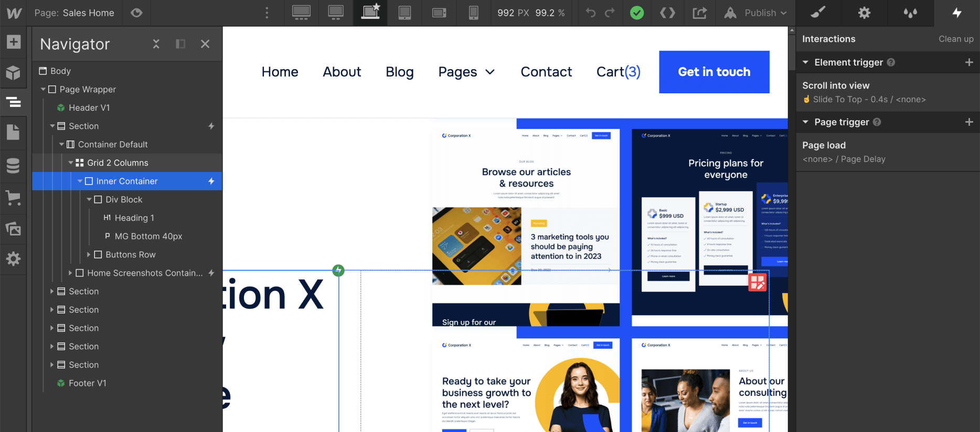Click red grid edit icon on canvas
The width and height of the screenshot is (980, 432).
(757, 283)
